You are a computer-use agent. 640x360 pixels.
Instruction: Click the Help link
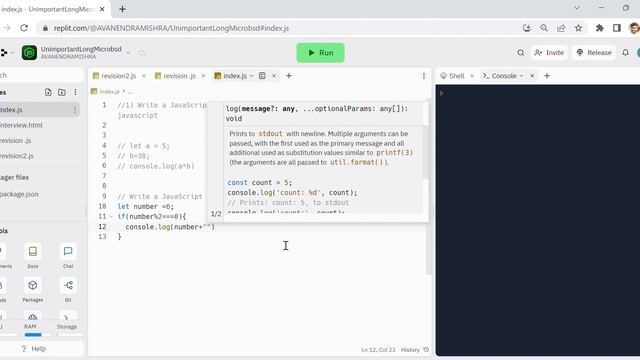(33, 349)
